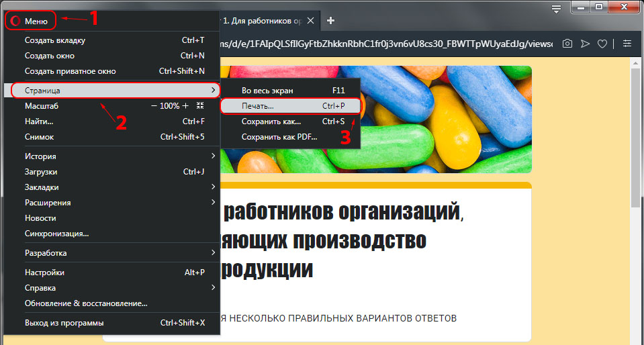Screen dimensions: 644x345
Task: Click the Opera logo icon in Меню
Action: click(x=15, y=21)
